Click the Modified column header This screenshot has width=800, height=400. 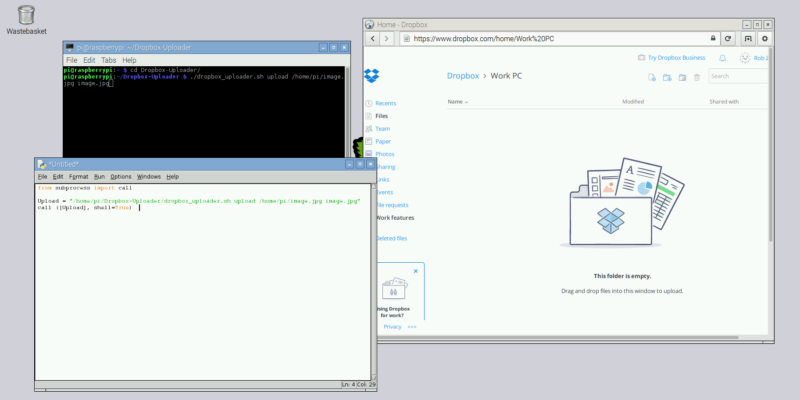point(633,102)
